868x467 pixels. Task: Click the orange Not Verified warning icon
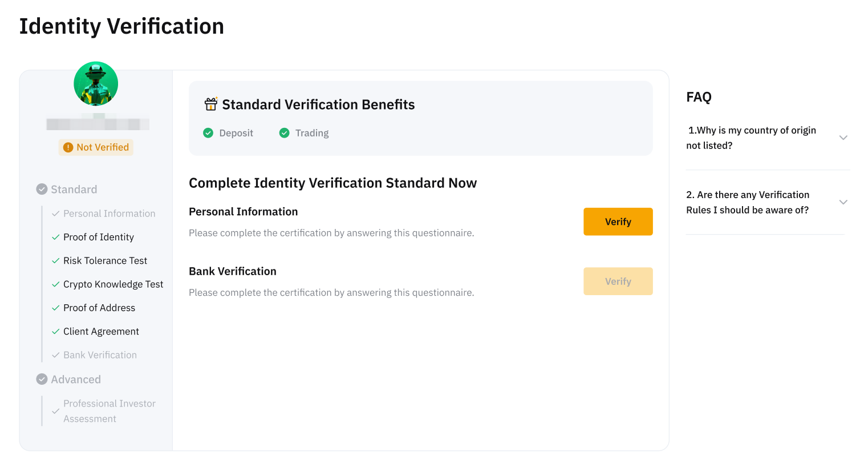tap(68, 147)
